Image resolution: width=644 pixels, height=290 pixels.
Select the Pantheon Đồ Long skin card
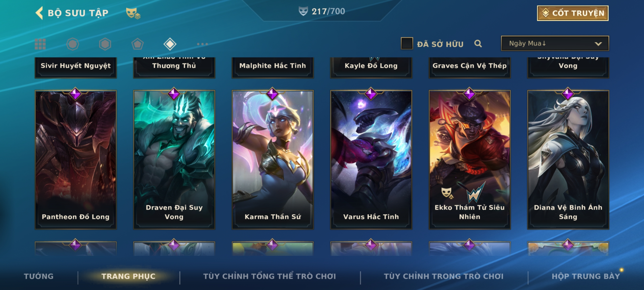coord(76,160)
